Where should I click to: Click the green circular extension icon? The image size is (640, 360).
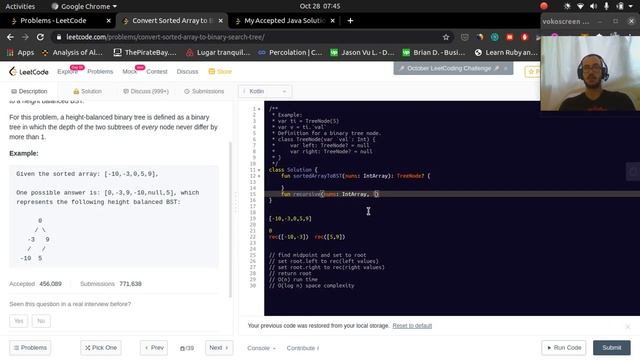click(x=495, y=37)
